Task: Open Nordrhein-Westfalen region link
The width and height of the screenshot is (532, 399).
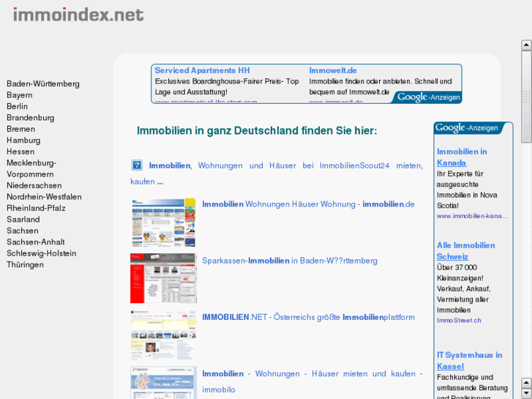Action: coord(44,197)
